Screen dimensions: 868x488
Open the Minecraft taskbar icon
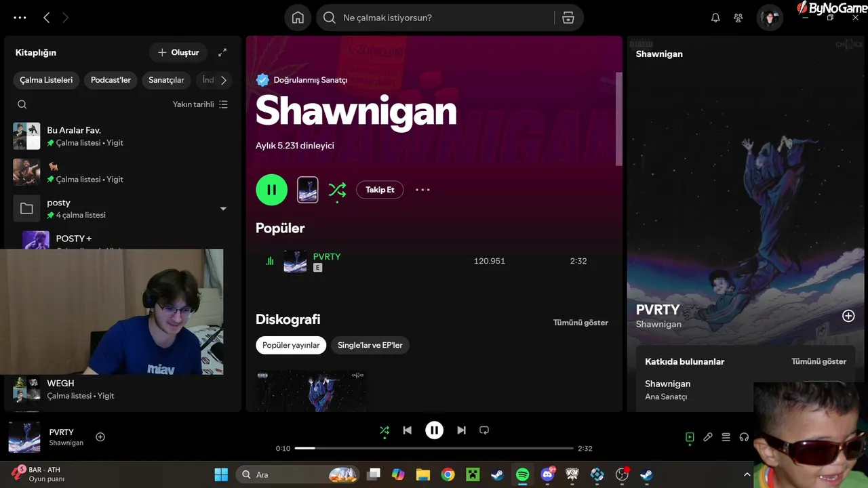pos(473,474)
